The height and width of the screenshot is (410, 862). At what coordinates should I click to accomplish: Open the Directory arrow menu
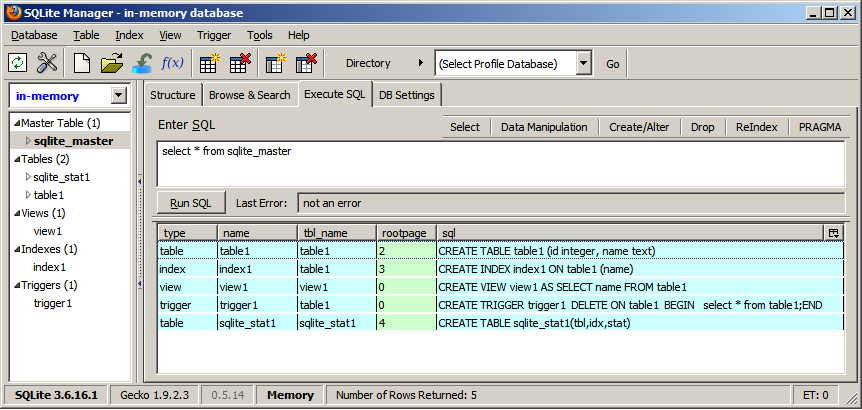[421, 63]
